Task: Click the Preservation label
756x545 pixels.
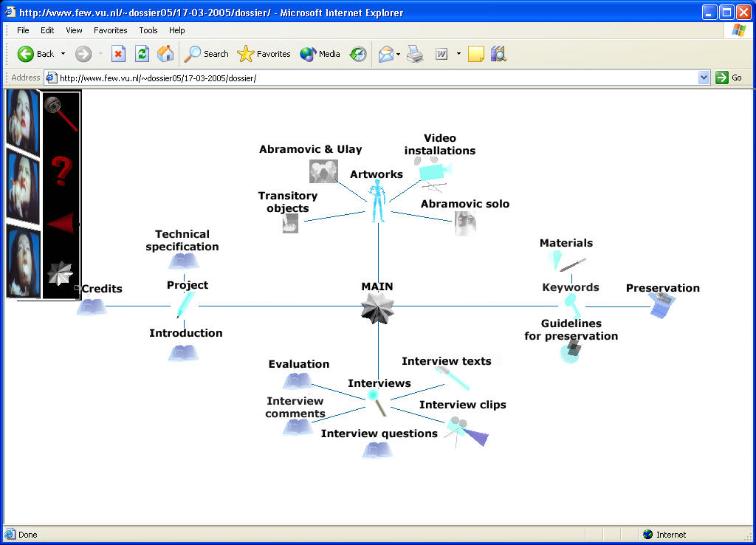Action: pos(662,288)
